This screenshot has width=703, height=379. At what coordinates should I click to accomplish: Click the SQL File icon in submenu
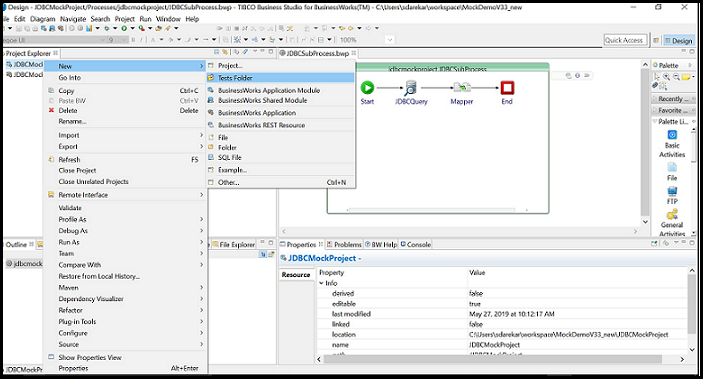(x=211, y=157)
